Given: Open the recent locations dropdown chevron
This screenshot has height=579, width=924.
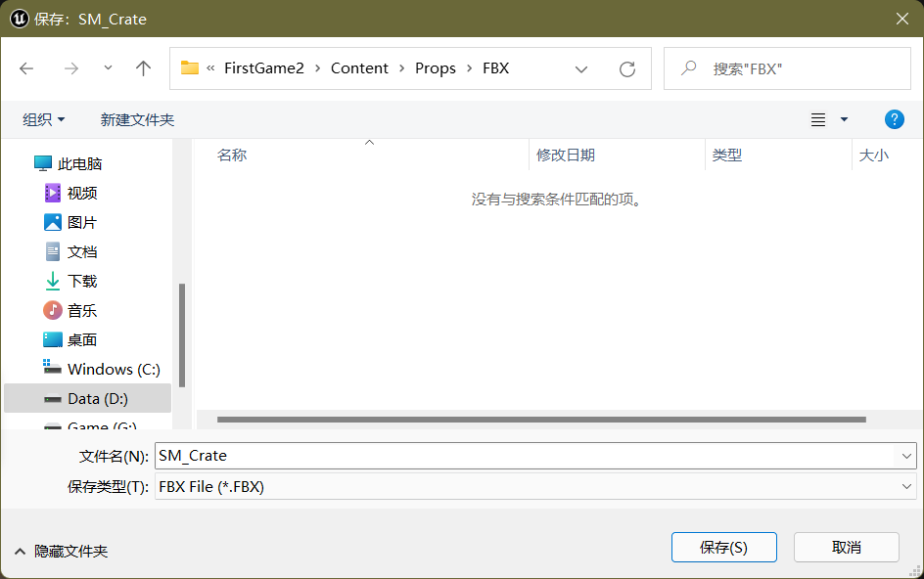Looking at the screenshot, I should click(x=108, y=68).
